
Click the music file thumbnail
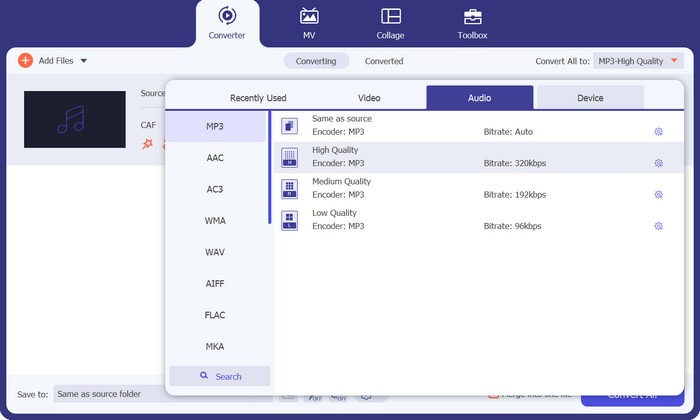[75, 120]
